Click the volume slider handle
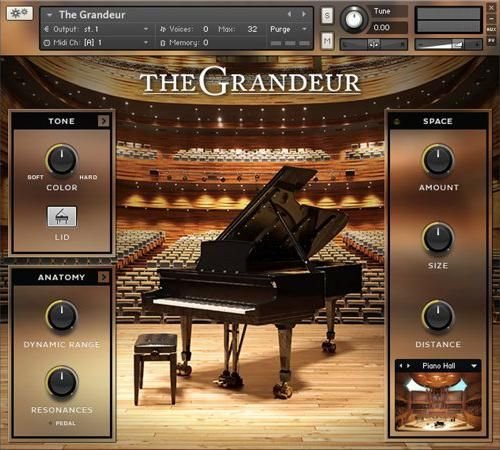The width and height of the screenshot is (500, 450). pyautogui.click(x=458, y=44)
